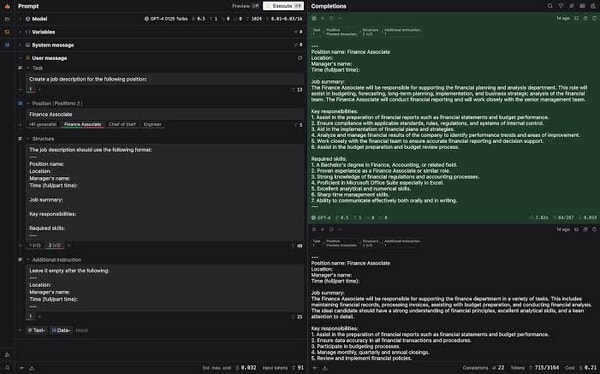Click the expand icon on green completion
600x374 pixels.
pyautogui.click(x=577, y=18)
